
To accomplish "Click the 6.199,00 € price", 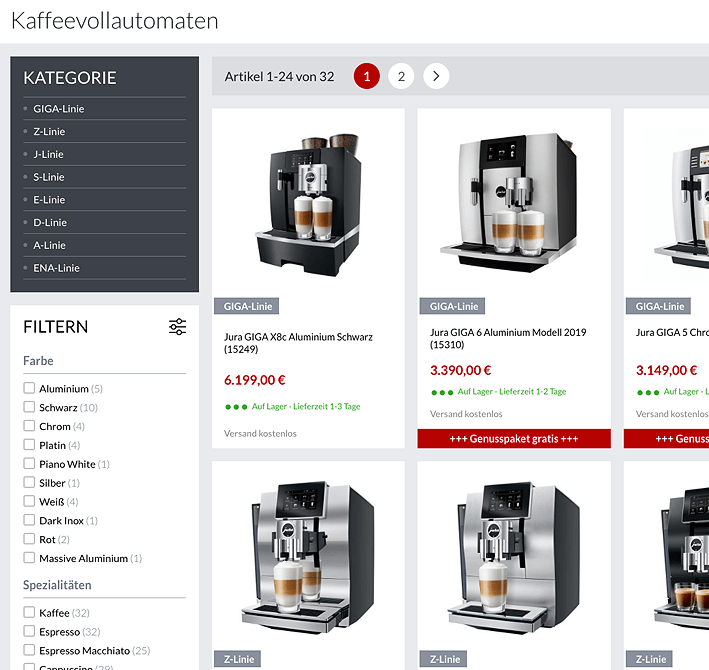I will (x=255, y=380).
